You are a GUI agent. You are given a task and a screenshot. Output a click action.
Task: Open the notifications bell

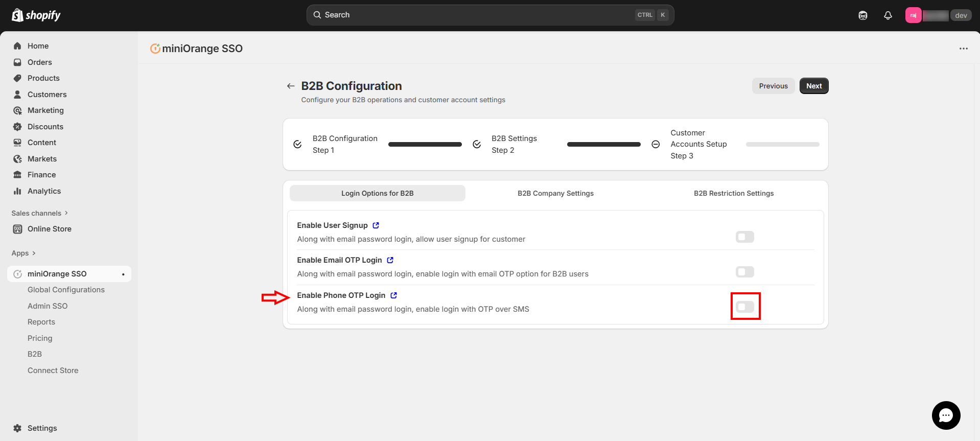888,15
